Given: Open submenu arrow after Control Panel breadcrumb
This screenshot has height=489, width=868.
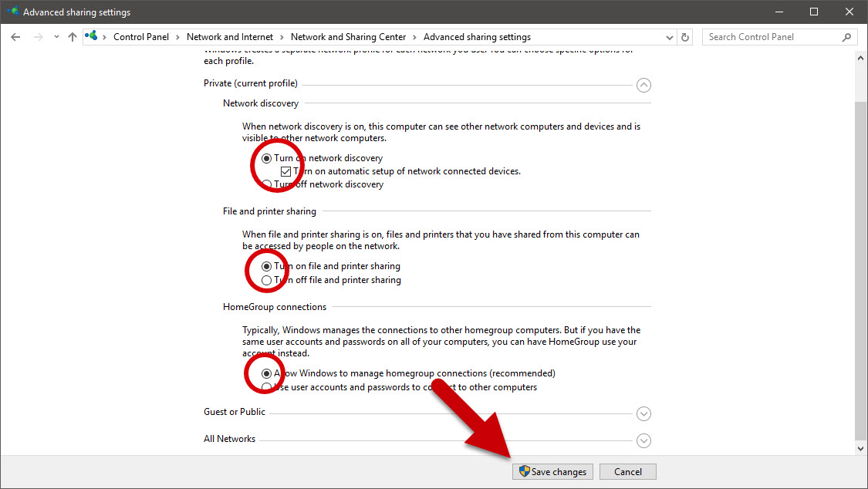Looking at the screenshot, I should tap(177, 37).
